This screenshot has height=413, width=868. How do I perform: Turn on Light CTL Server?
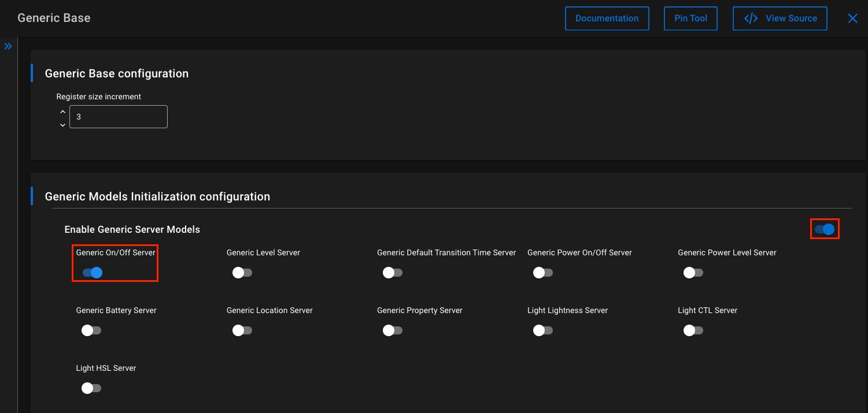693,330
